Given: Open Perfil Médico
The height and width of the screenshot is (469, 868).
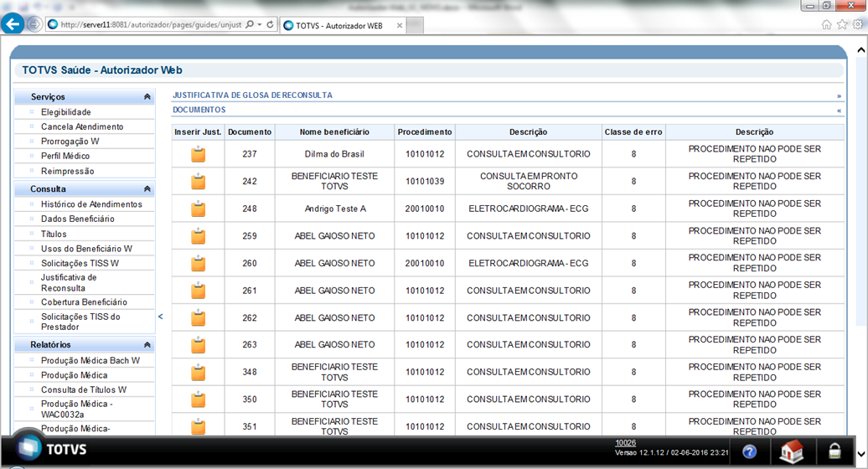Looking at the screenshot, I should [x=65, y=157].
